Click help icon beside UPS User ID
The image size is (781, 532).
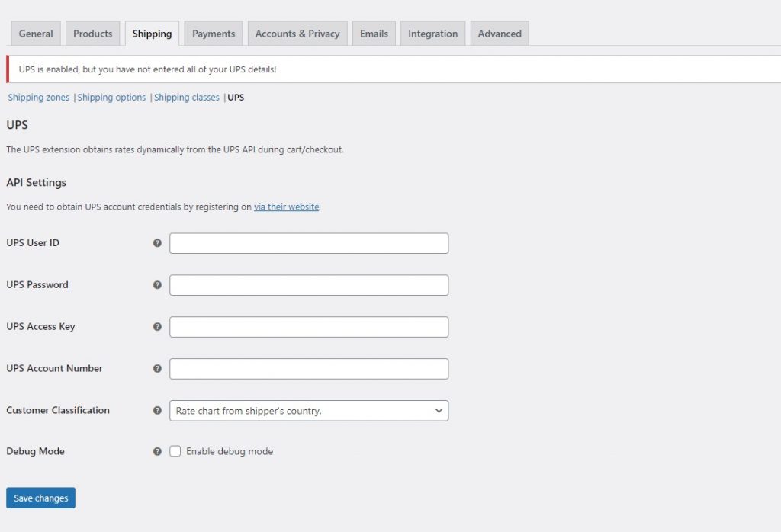157,243
